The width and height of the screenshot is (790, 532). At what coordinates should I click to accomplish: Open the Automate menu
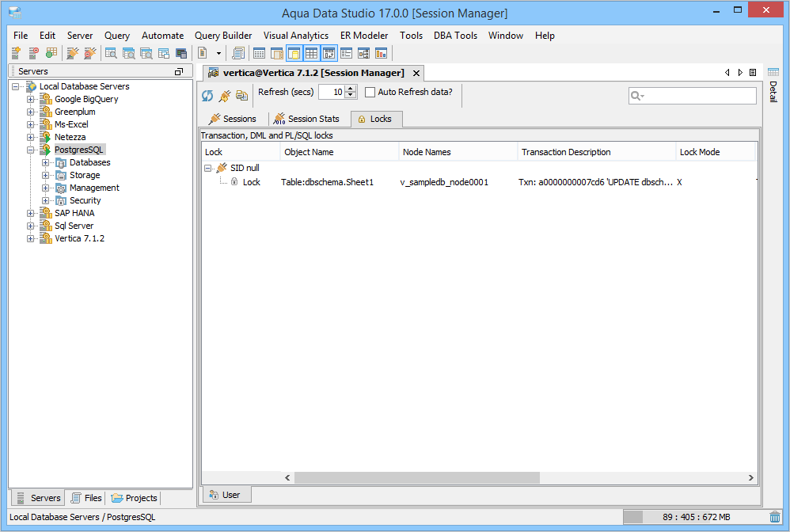point(163,36)
